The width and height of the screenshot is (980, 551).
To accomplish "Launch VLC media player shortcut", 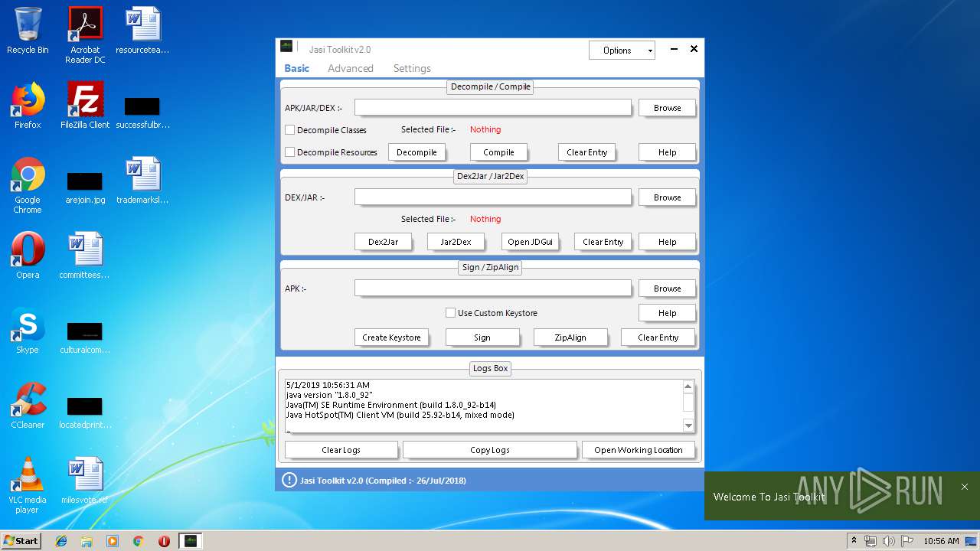I will pos(28,485).
